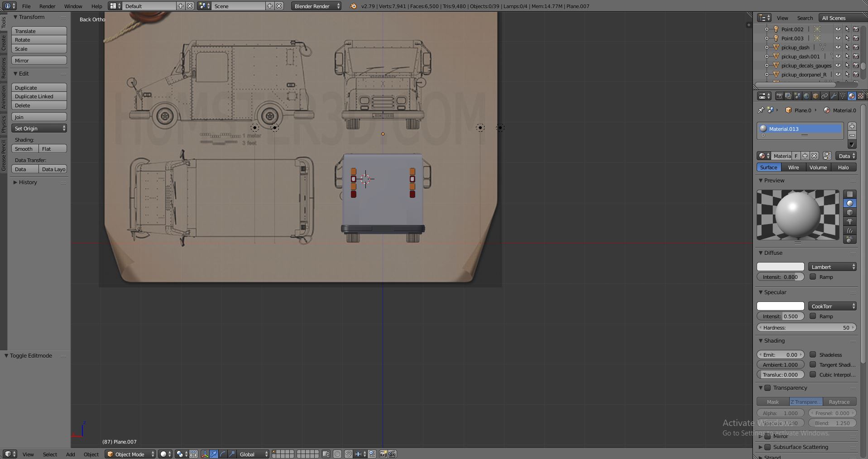This screenshot has width=868, height=459.
Task: Open the Lambert diffuse shader dropdown
Action: [832, 267]
